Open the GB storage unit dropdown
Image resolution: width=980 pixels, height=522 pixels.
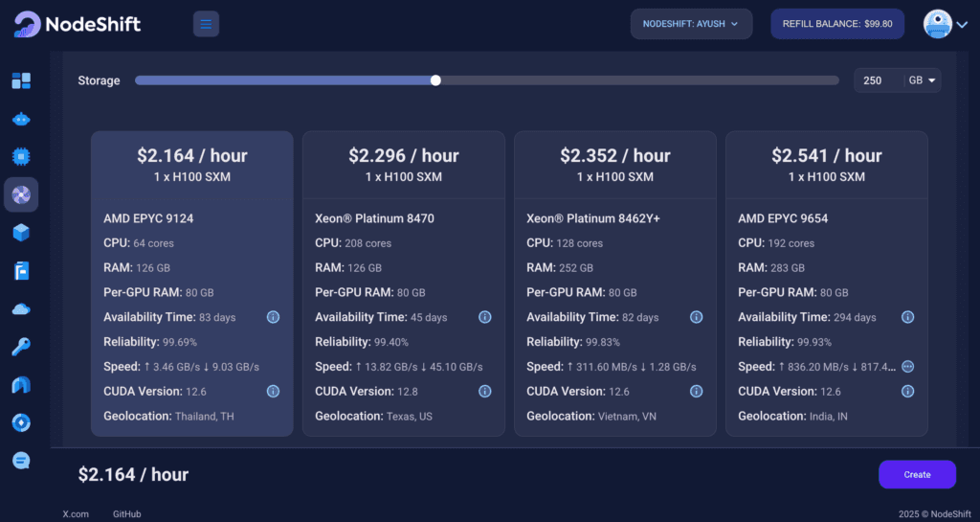point(923,80)
